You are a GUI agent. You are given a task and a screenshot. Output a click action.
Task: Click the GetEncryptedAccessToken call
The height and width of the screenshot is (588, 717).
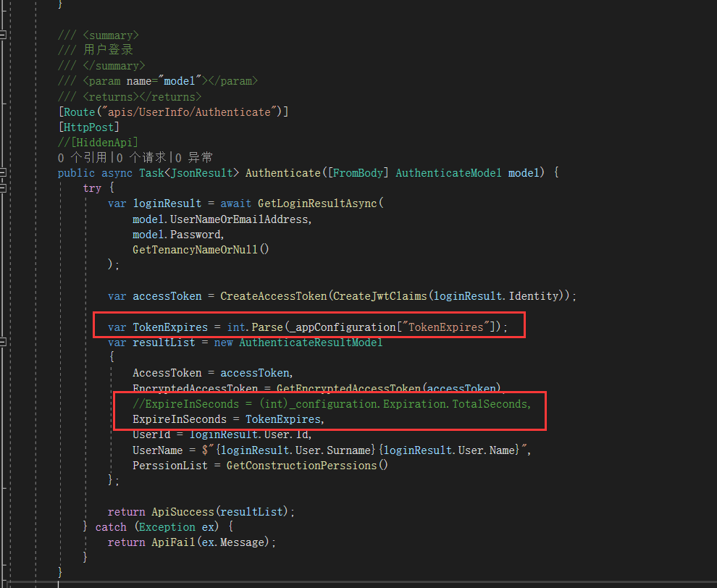coord(348,389)
